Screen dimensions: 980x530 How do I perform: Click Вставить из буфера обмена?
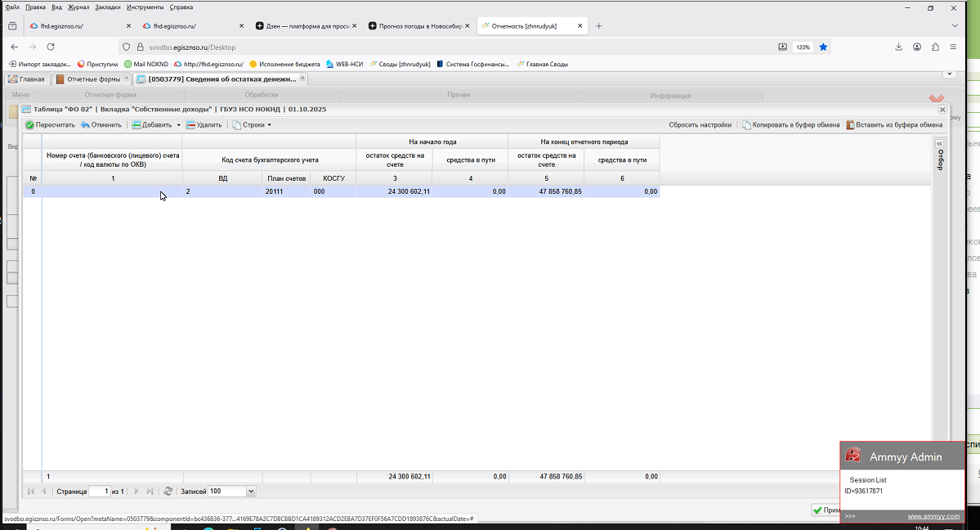click(x=894, y=125)
